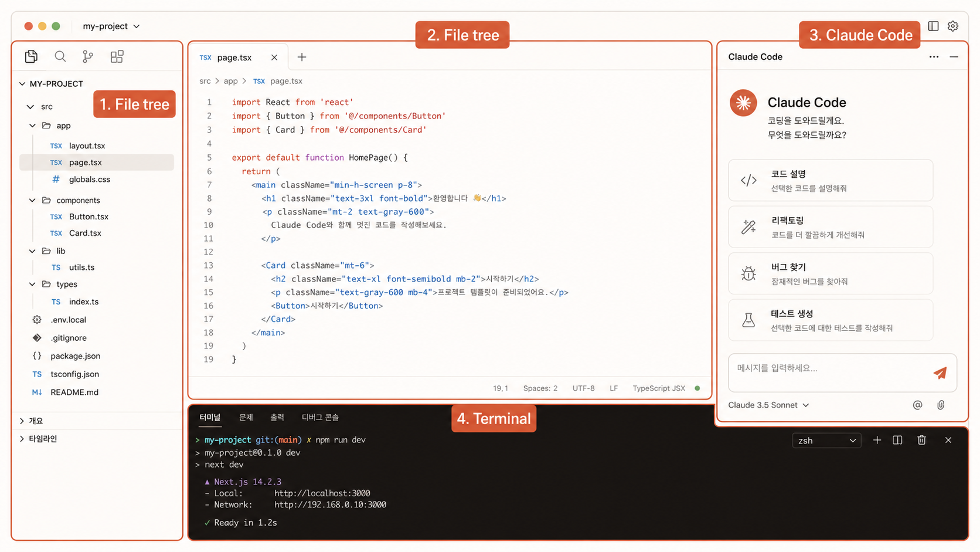Image resolution: width=980 pixels, height=552 pixels.
Task: Collapse the components folder
Action: coord(33,200)
